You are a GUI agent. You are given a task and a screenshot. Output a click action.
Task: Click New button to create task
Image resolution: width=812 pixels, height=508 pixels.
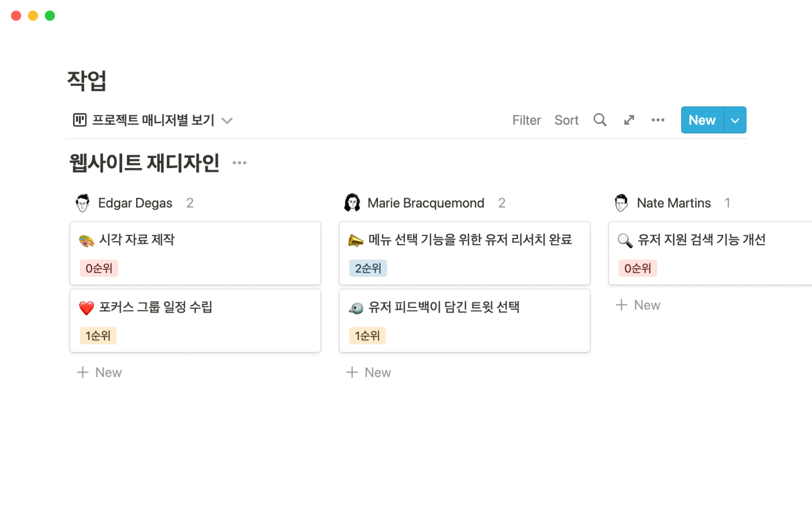(x=702, y=120)
